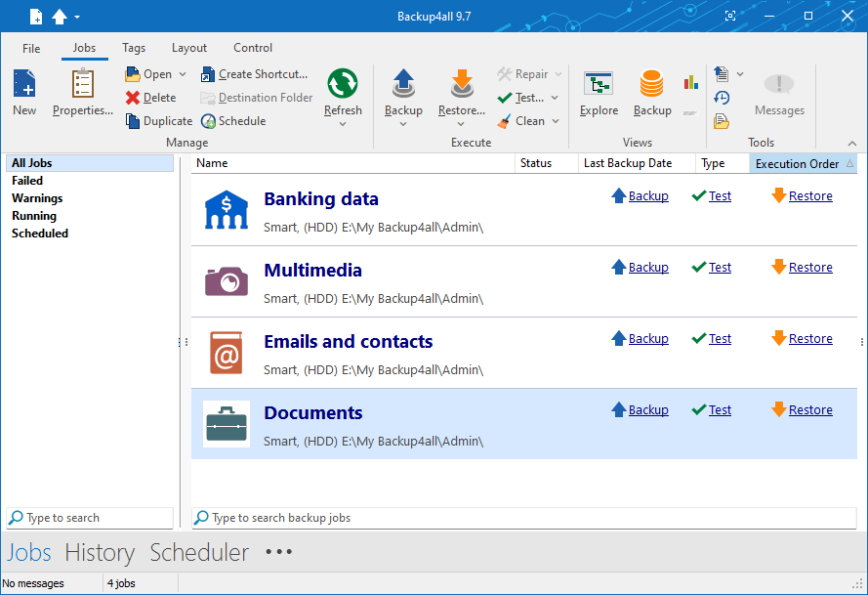868x595 pixels.
Task: Select the Jobs ribbon tab
Action: point(84,48)
